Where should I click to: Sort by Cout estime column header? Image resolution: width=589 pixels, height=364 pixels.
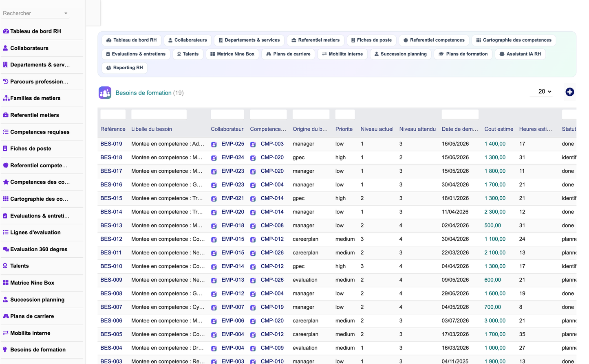tap(499, 129)
